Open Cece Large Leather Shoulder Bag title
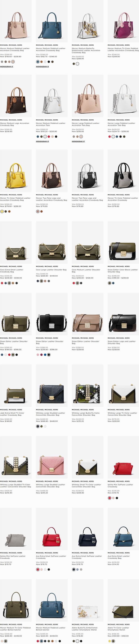Image resolution: width=139 pixels, height=644 pixels. point(51,270)
